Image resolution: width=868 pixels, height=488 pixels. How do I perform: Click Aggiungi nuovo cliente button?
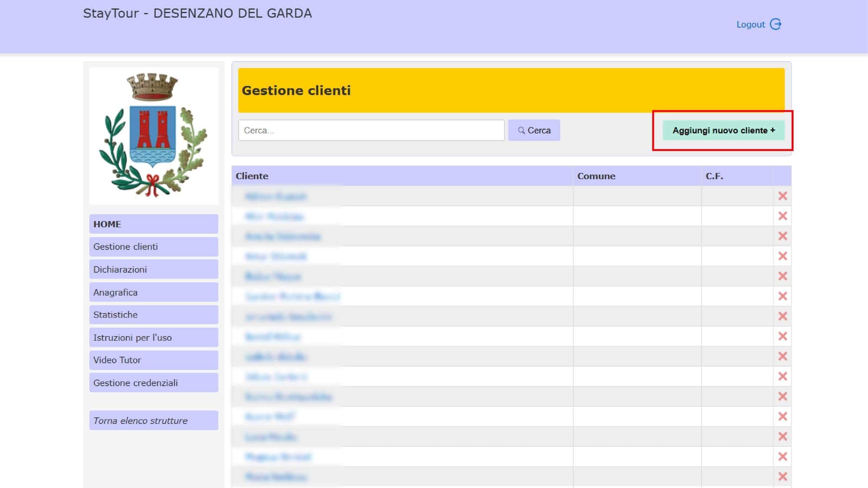click(x=724, y=130)
